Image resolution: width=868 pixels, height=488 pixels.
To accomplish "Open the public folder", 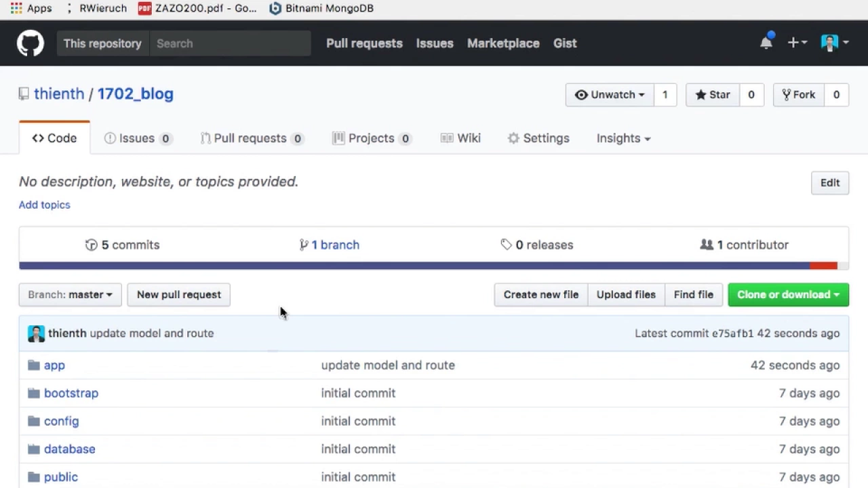I will tap(61, 477).
